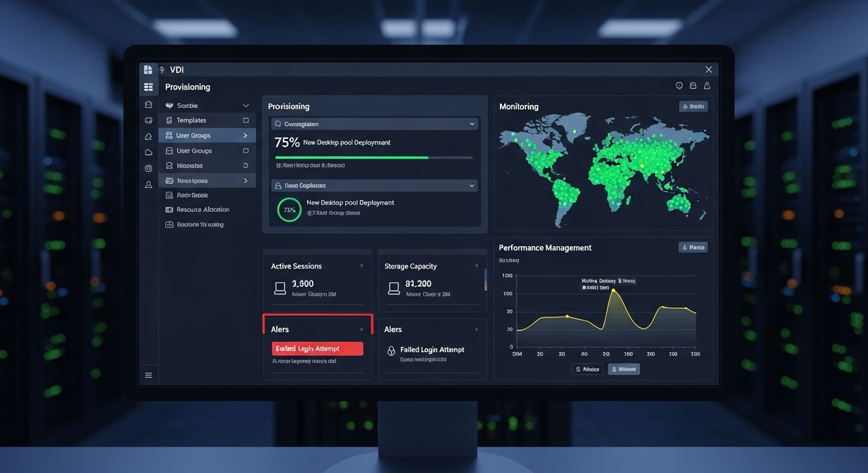Image resolution: width=868 pixels, height=473 pixels.
Task: Click the lock icon beside Failed Login Attempt
Action: coord(391,350)
